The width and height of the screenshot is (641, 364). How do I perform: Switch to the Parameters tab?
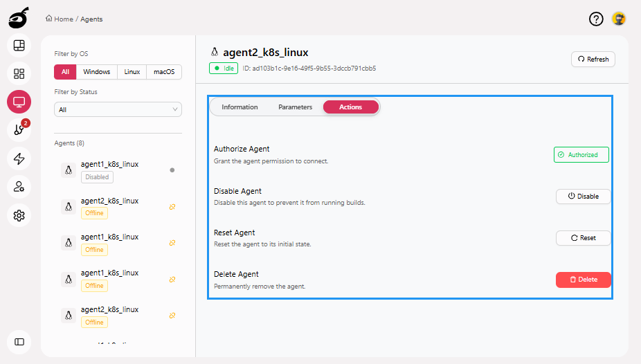coord(295,107)
